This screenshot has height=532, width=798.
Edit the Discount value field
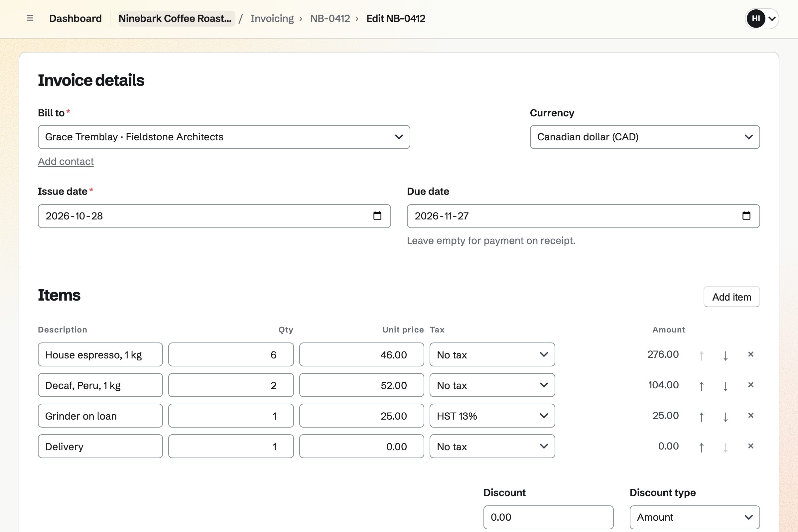point(548,517)
